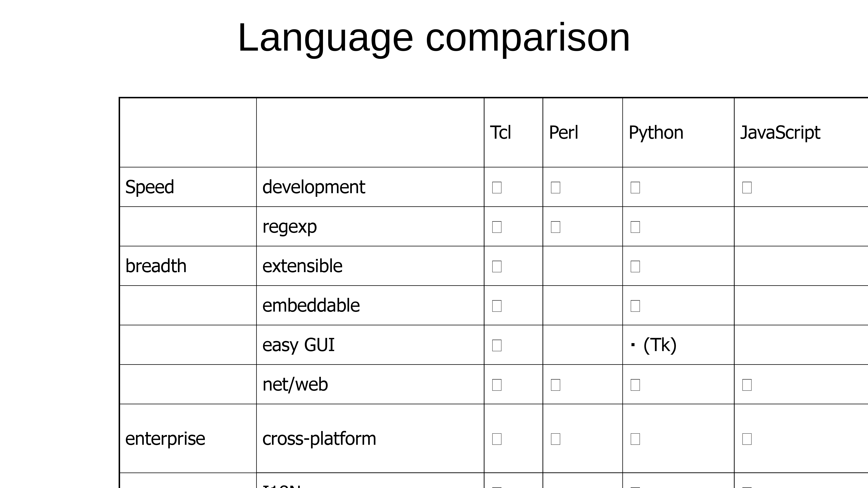Click the "(Tk)" text in Python column

coord(659,345)
